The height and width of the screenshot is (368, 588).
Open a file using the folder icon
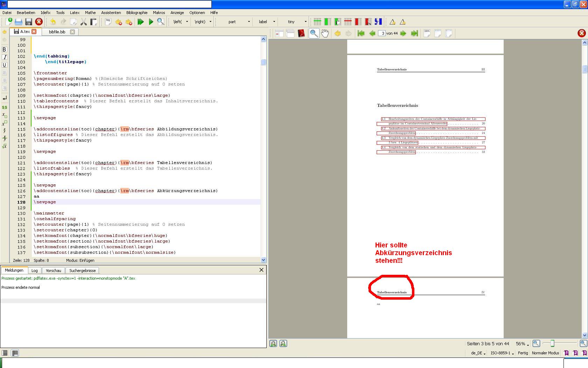(x=19, y=22)
